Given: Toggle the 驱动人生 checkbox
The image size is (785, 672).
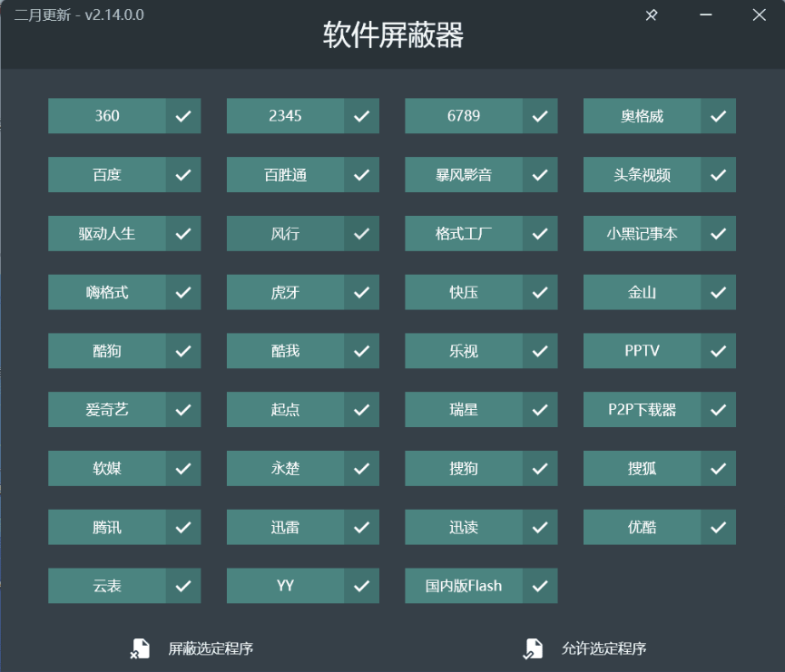Looking at the screenshot, I should pyautogui.click(x=183, y=233).
